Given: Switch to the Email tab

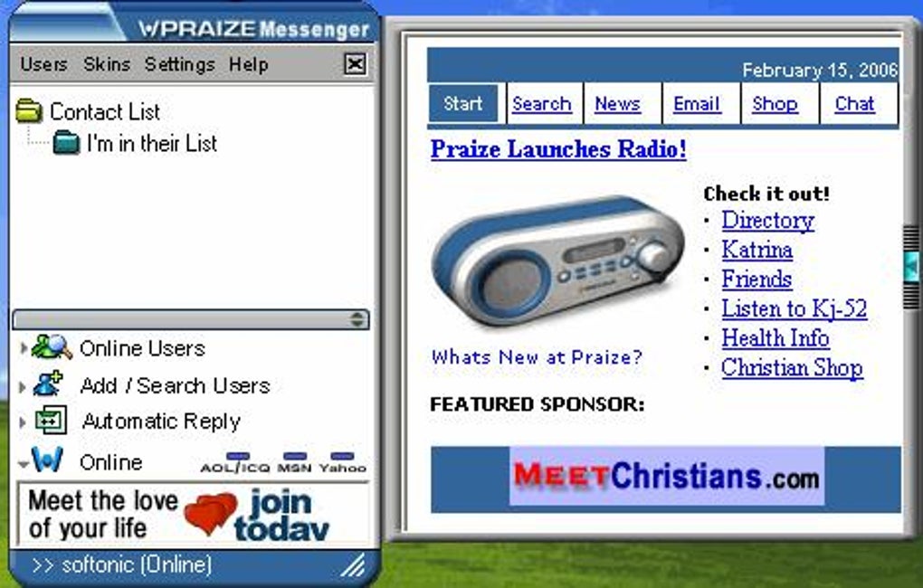Looking at the screenshot, I should (x=697, y=104).
